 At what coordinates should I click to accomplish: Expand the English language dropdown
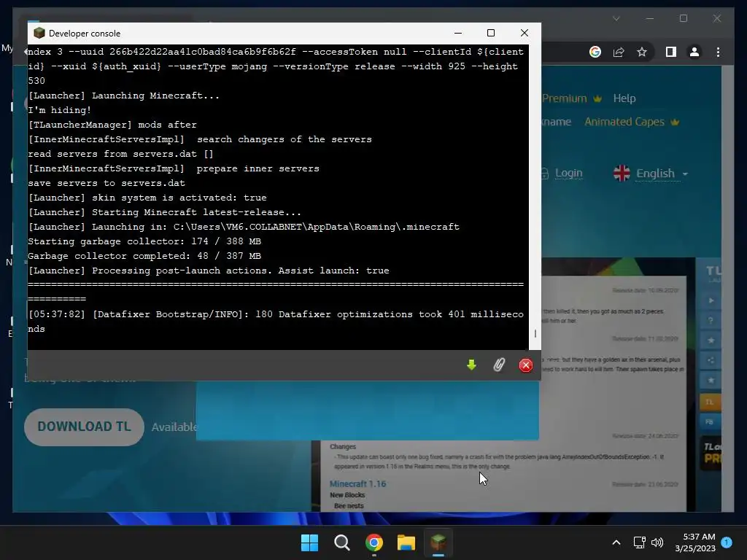(x=651, y=174)
